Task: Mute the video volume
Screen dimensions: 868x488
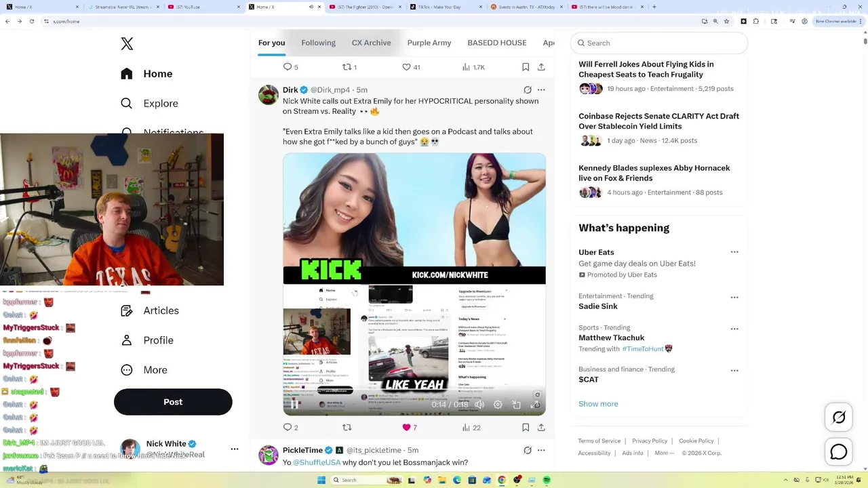Action: pos(479,405)
